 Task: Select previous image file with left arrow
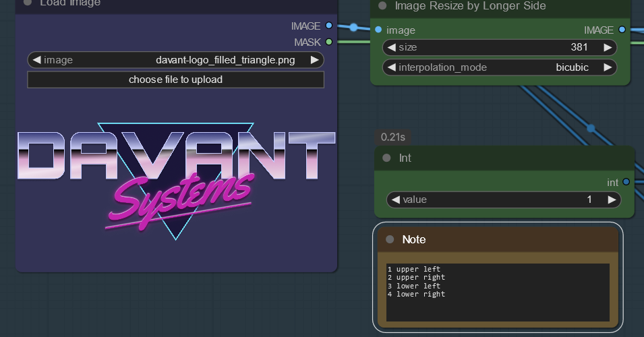click(36, 60)
